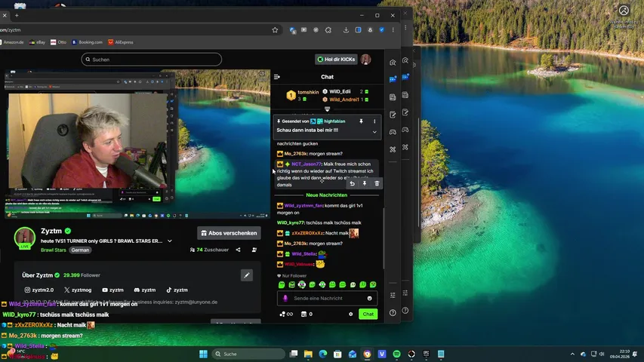
Task: Expand the leaderboard with the small arrow
Action: click(328, 109)
